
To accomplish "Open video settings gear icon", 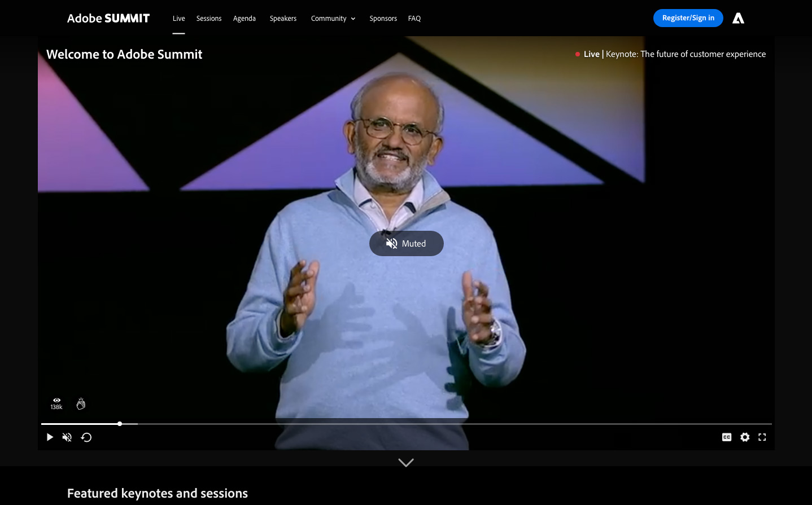I will [x=745, y=437].
